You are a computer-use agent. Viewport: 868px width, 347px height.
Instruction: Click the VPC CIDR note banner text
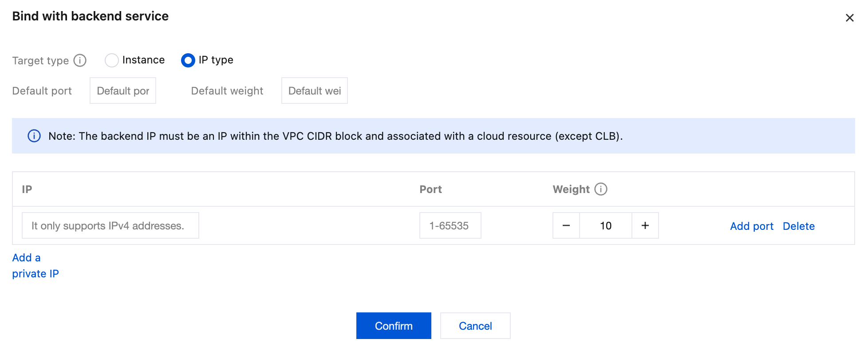tap(335, 136)
